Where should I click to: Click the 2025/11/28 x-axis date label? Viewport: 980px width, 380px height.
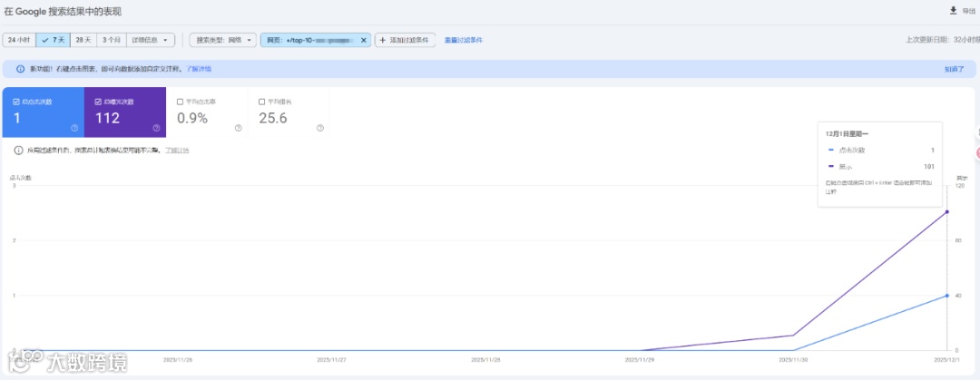(x=485, y=360)
